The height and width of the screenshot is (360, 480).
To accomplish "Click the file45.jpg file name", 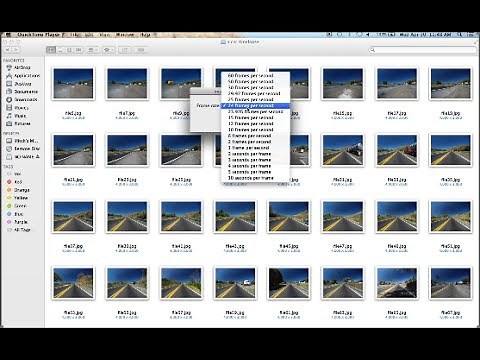I will (289, 246).
